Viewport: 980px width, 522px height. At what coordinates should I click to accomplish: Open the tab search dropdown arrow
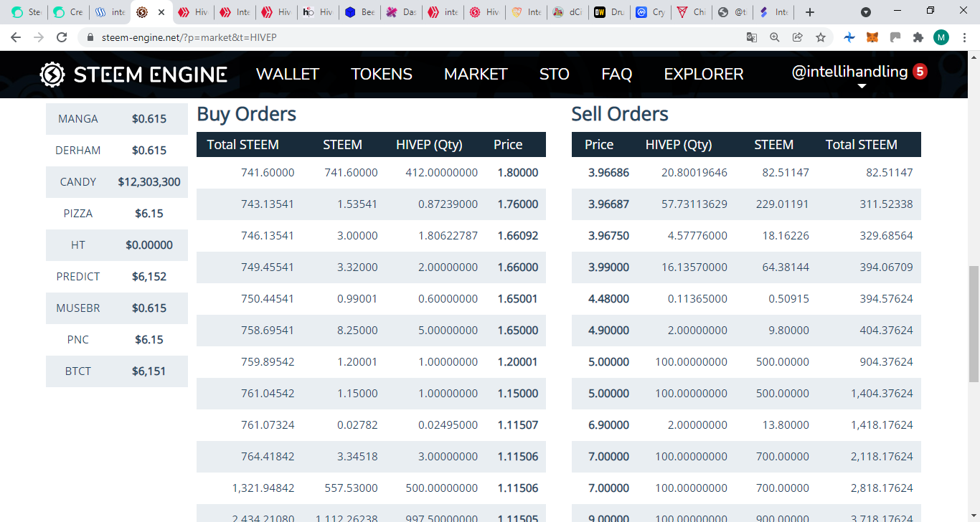866,12
